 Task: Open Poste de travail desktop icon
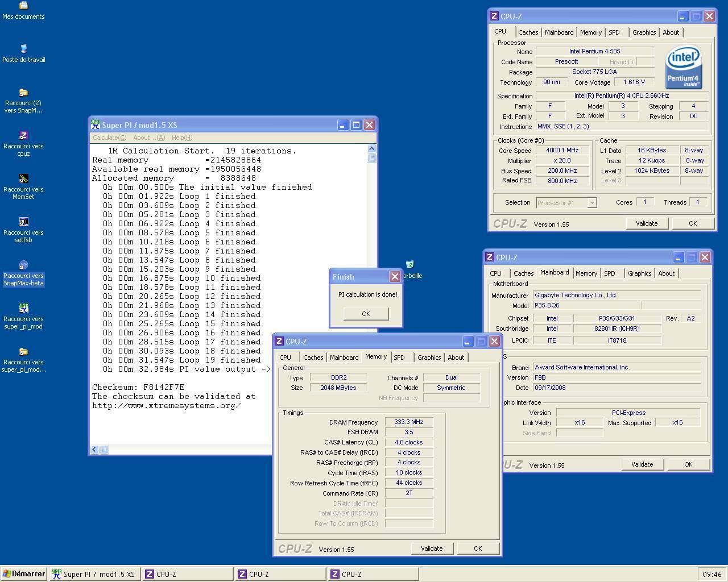coord(23,53)
